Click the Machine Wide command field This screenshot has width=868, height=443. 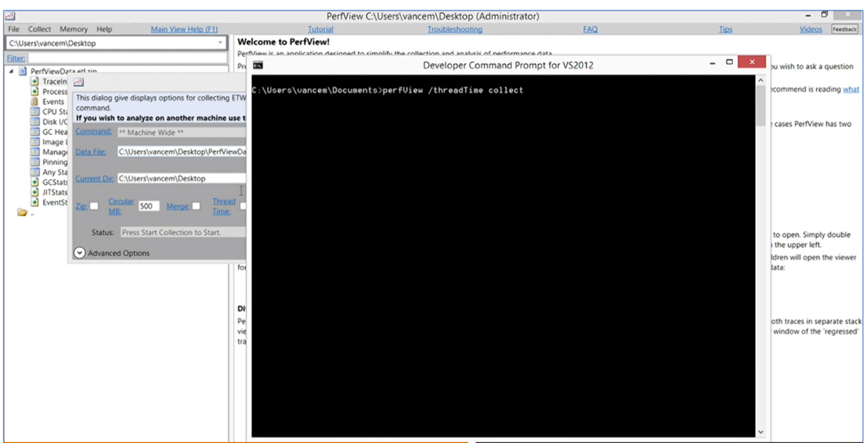click(182, 132)
